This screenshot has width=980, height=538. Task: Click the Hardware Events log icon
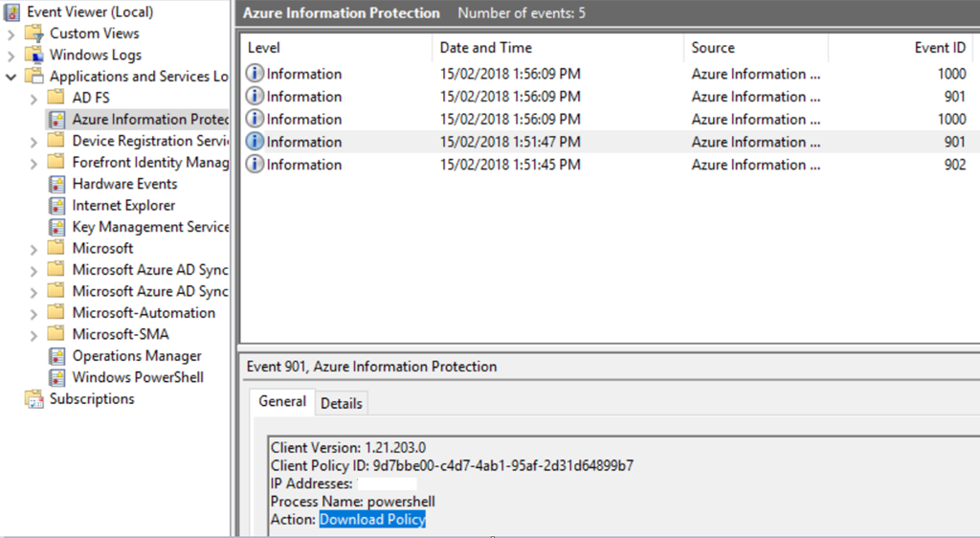point(56,184)
